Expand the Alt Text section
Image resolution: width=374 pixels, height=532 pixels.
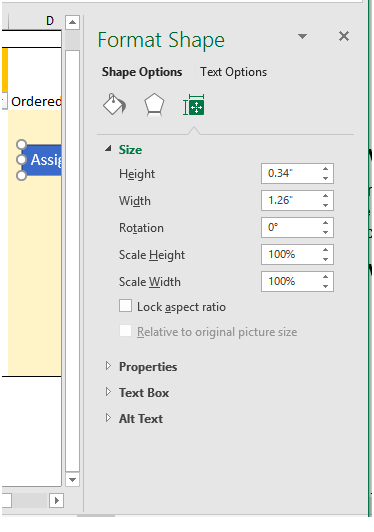pos(108,418)
